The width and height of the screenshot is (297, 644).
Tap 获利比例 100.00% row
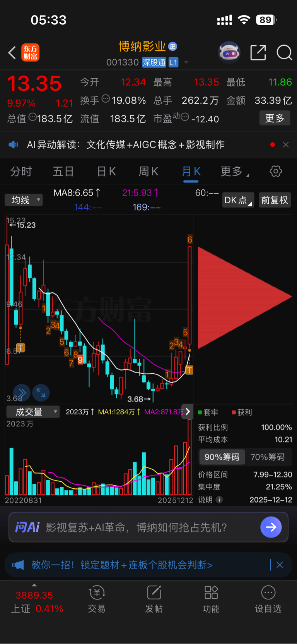[245, 427]
